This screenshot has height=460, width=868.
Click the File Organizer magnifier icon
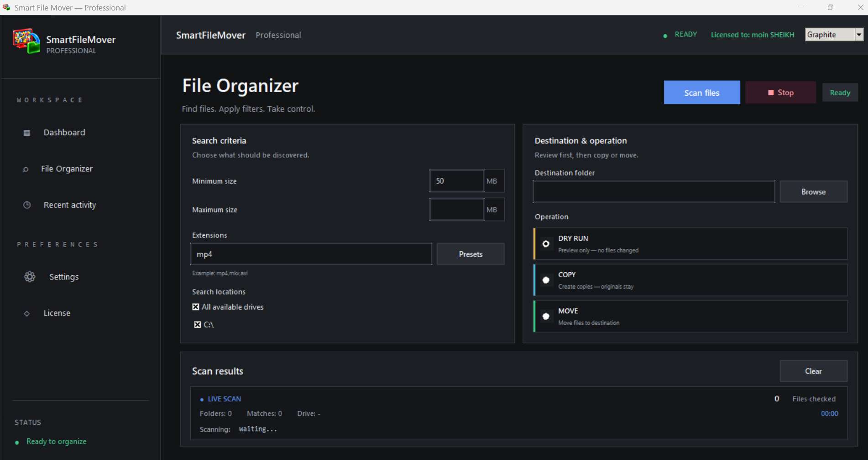(26, 169)
